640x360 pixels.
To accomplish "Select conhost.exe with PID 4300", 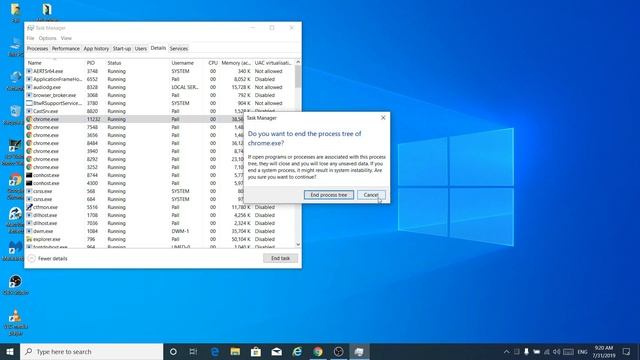I will point(135,183).
